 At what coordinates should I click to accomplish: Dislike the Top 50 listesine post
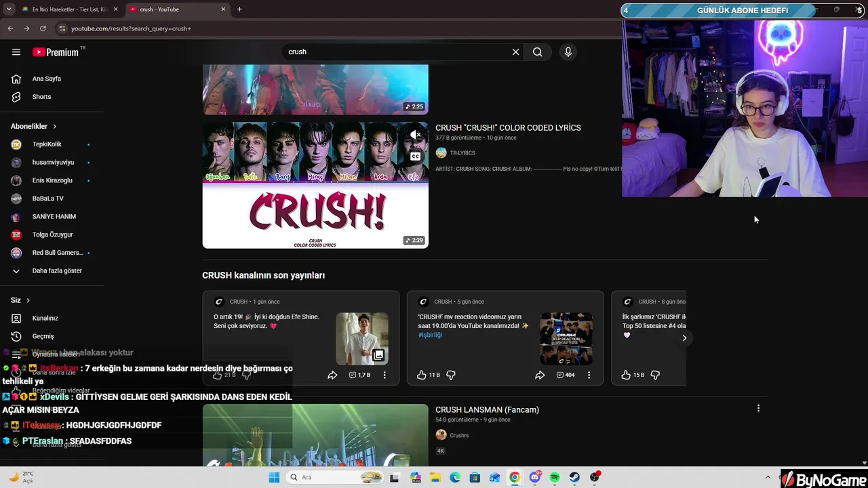[x=655, y=375]
